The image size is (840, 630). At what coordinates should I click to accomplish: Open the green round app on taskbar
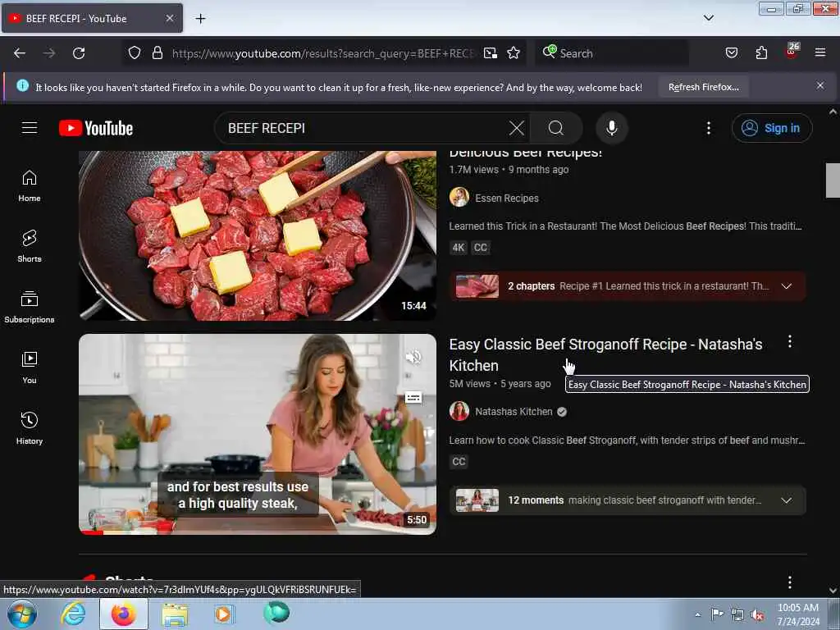click(x=276, y=613)
